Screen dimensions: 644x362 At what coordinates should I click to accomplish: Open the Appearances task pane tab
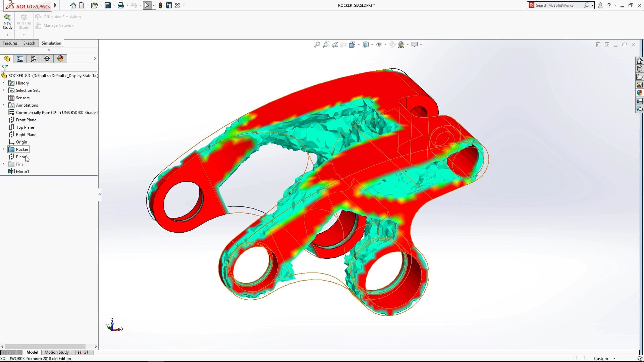(640, 93)
